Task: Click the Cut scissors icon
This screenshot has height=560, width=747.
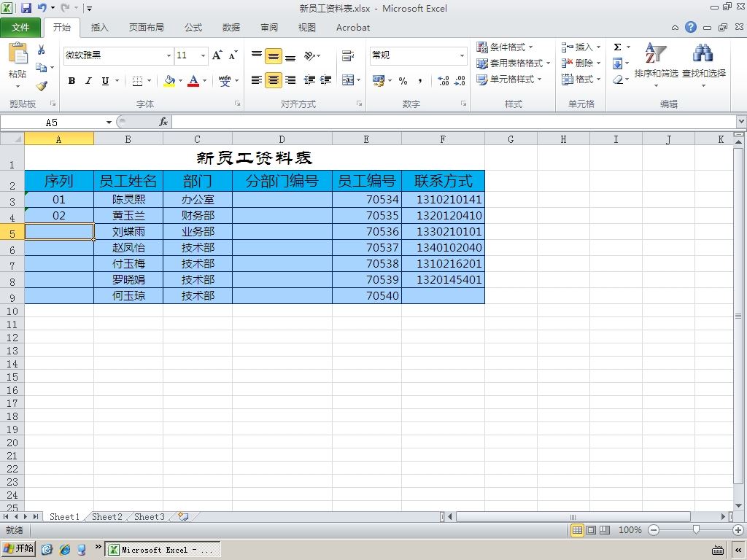Action: click(42, 49)
